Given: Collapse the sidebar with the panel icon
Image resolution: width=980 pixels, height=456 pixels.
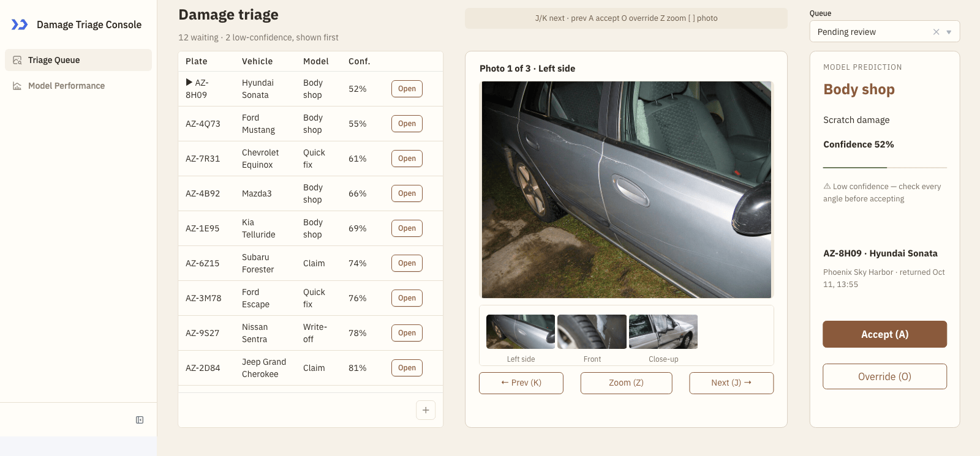Looking at the screenshot, I should pyautogui.click(x=140, y=420).
